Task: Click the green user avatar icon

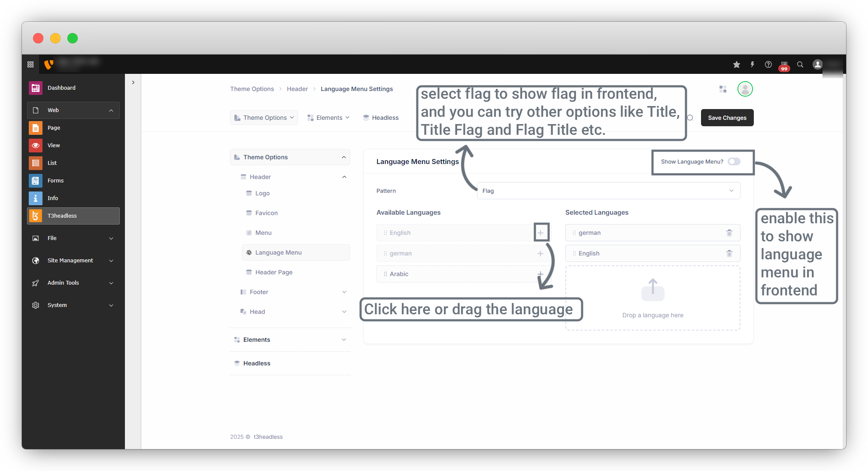Action: [x=745, y=89]
